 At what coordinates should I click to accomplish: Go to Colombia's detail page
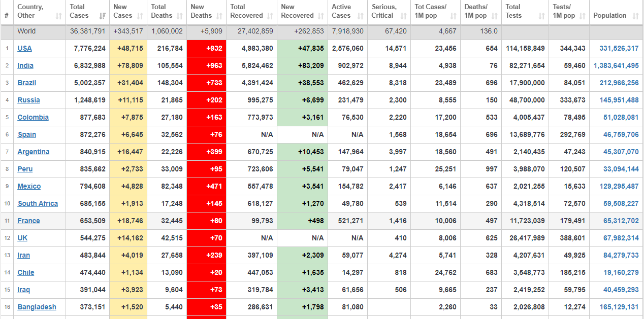pos(33,117)
